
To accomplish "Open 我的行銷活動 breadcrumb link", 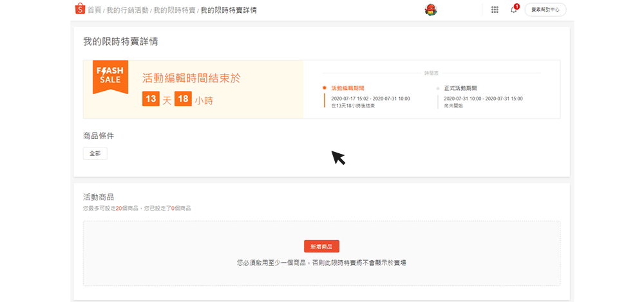I will pos(127,10).
